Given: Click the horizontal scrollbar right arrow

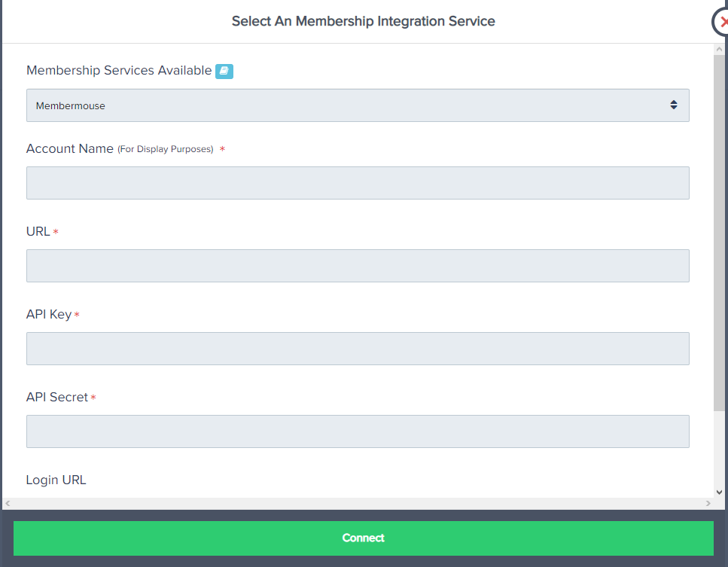Looking at the screenshot, I should (x=708, y=503).
